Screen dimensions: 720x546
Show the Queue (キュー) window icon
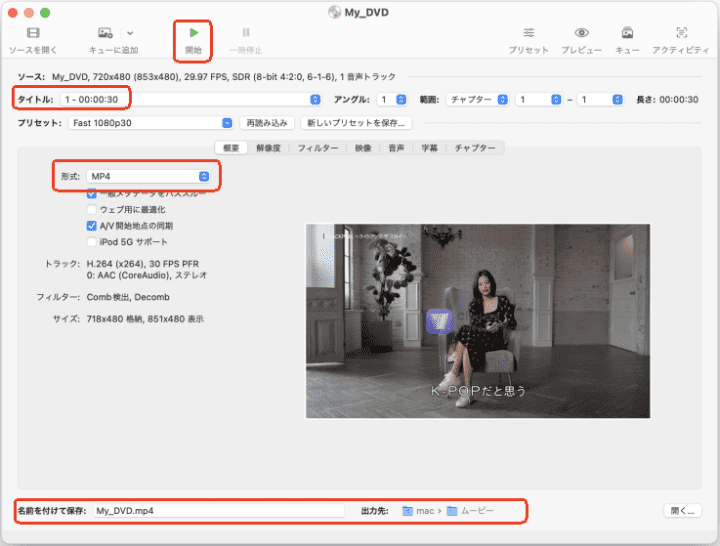(x=627, y=33)
